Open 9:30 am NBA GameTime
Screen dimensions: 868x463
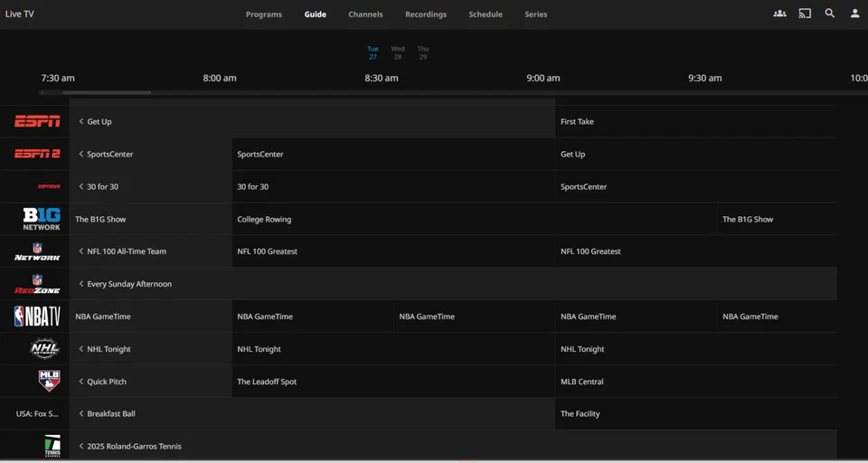coord(778,317)
